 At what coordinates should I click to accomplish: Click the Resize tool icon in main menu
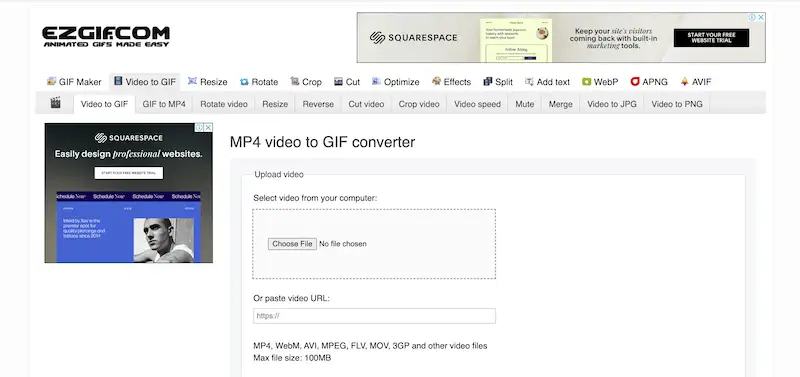(192, 81)
